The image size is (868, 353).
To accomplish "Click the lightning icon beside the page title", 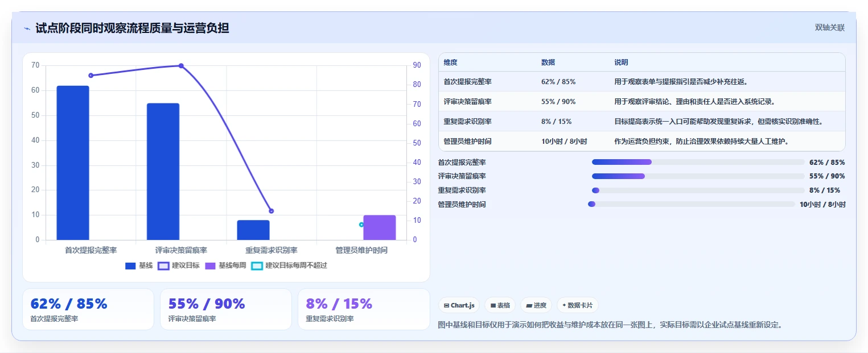I will coord(27,28).
